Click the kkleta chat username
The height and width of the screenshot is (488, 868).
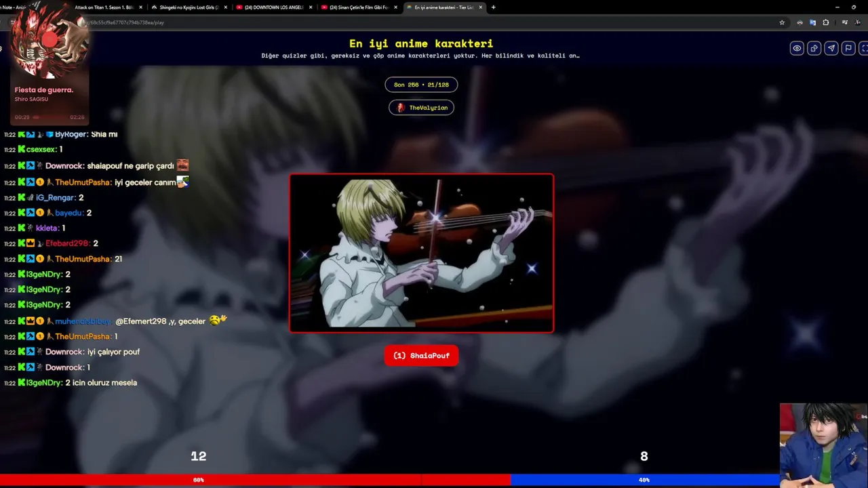point(47,228)
